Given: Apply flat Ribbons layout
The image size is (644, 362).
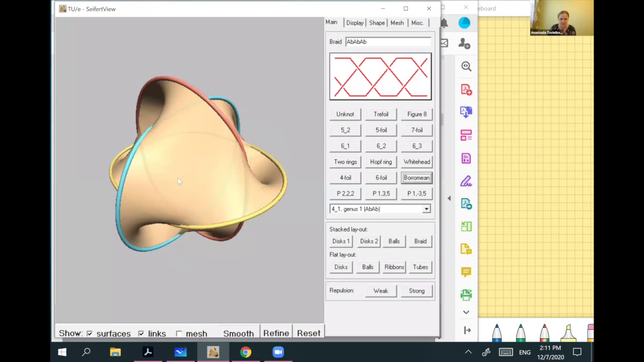Looking at the screenshot, I should 394,267.
